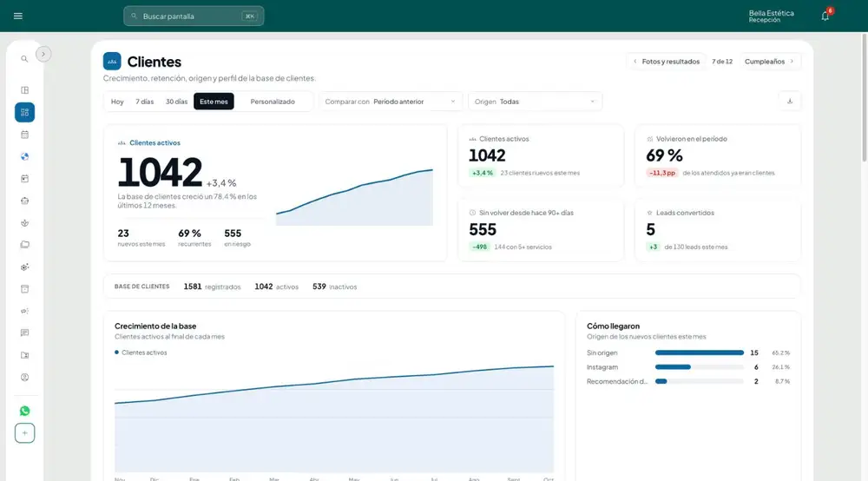Select the 30 días period tab
This screenshot has height=481, width=868.
pyautogui.click(x=176, y=102)
